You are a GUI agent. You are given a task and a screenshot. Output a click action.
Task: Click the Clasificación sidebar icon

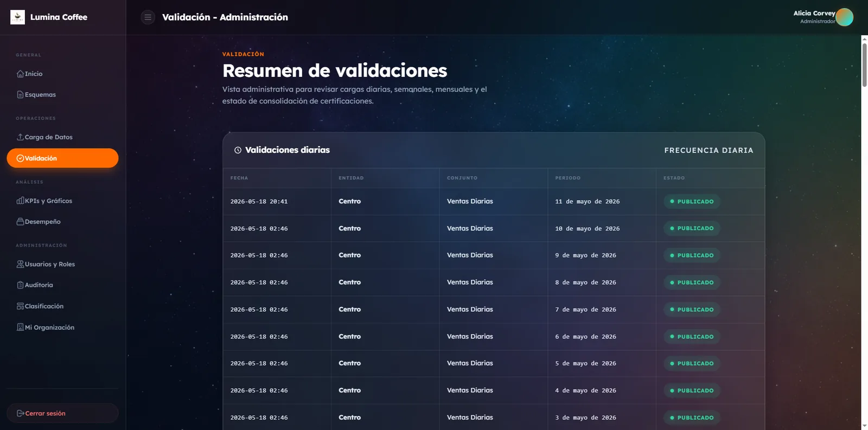coord(20,306)
